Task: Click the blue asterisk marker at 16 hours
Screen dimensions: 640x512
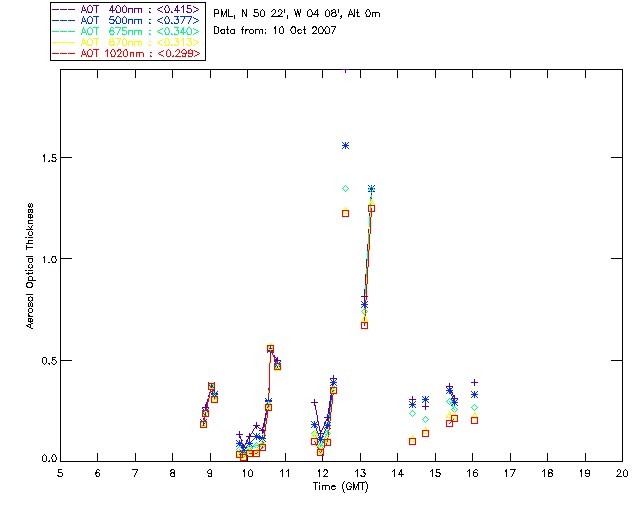Action: pos(474,395)
